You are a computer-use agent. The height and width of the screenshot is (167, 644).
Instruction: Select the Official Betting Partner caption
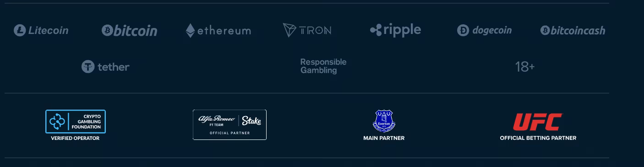(538, 138)
